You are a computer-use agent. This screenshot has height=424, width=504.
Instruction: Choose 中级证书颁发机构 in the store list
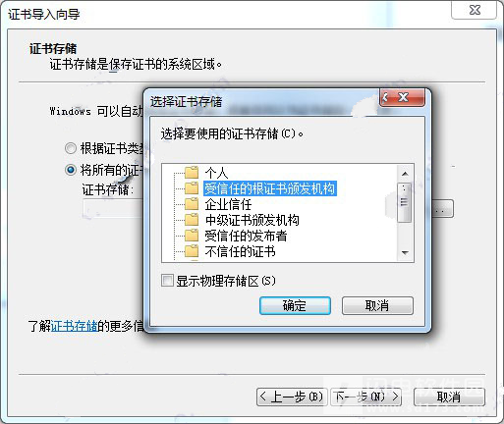pos(252,220)
